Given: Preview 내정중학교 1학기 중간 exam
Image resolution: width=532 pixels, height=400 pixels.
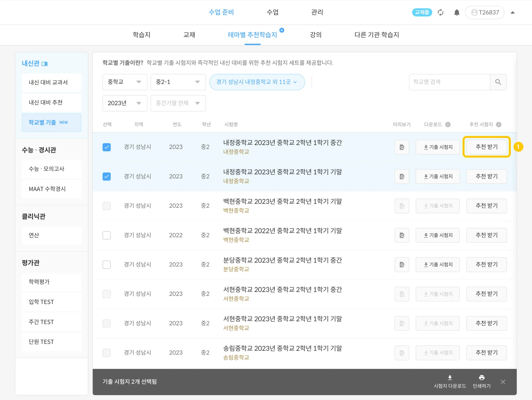Looking at the screenshot, I should [402, 147].
